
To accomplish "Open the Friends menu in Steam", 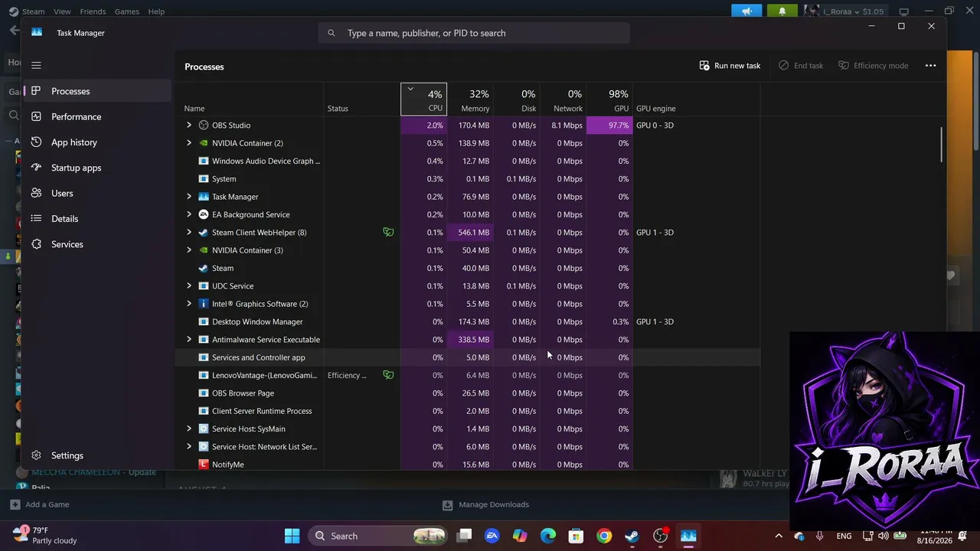I will click(x=93, y=11).
